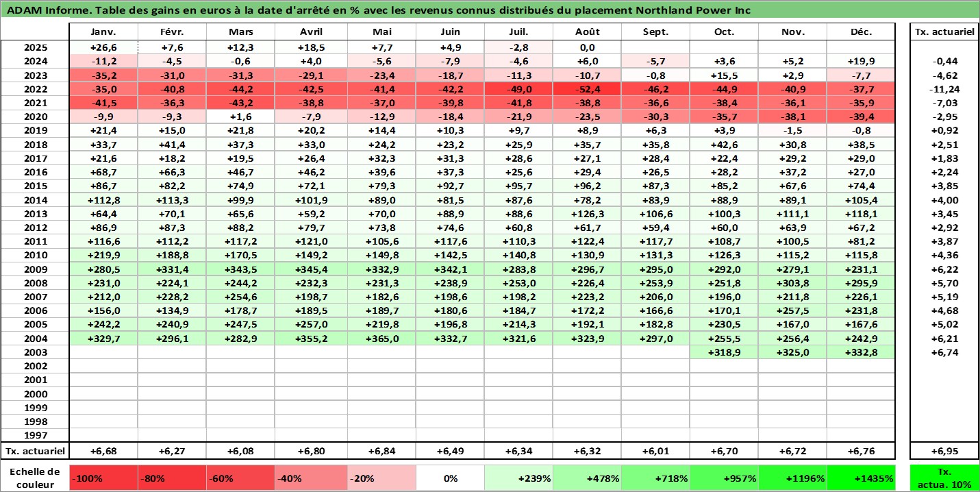The width and height of the screenshot is (980, 492).
Task: Click the Tx. actuariel column header on right
Action: pyautogui.click(x=944, y=32)
